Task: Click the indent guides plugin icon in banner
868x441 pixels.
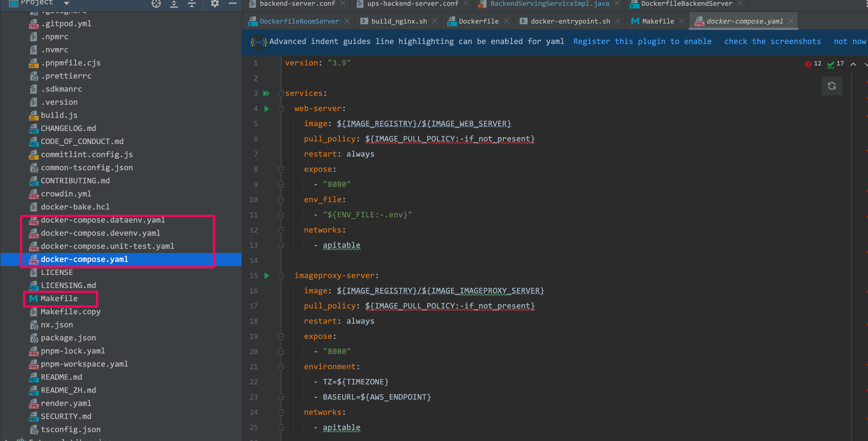Action: pyautogui.click(x=259, y=42)
